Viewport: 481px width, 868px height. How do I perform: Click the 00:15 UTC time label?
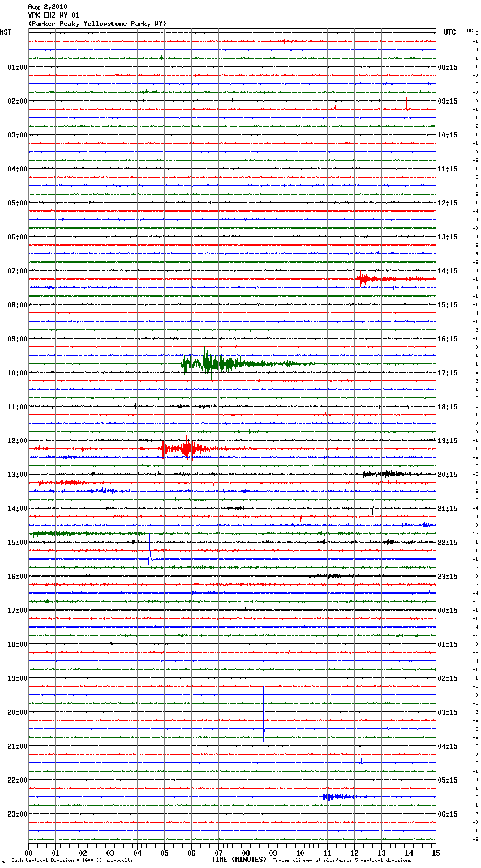pyautogui.click(x=448, y=611)
